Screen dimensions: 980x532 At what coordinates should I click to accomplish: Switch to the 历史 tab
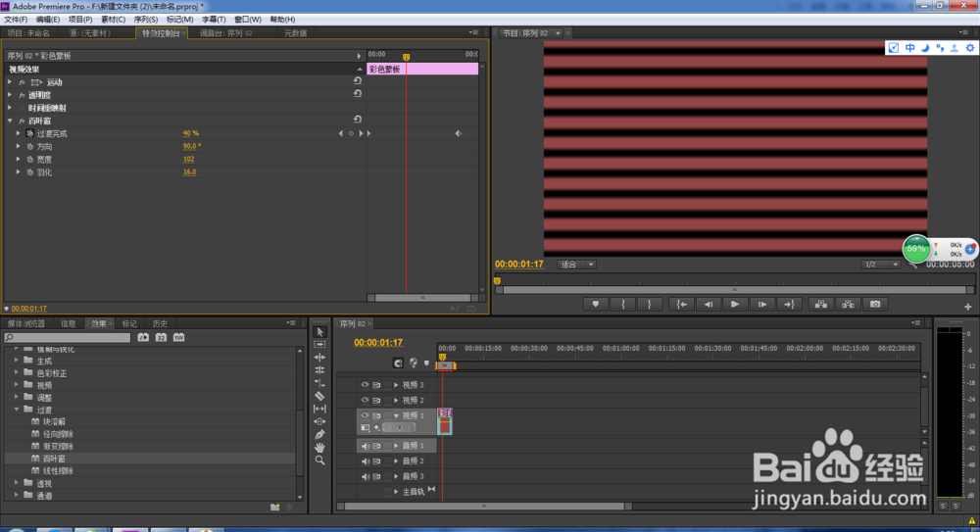(x=160, y=323)
